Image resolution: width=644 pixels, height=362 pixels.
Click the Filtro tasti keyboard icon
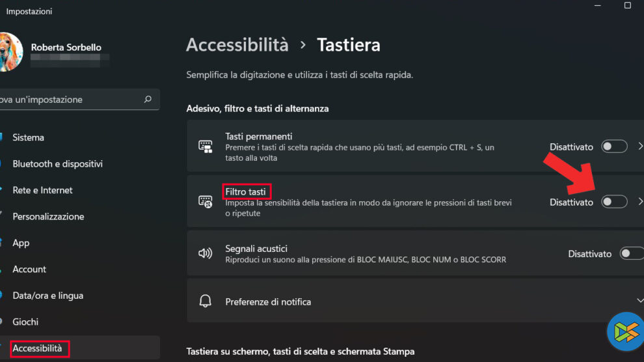click(x=206, y=202)
